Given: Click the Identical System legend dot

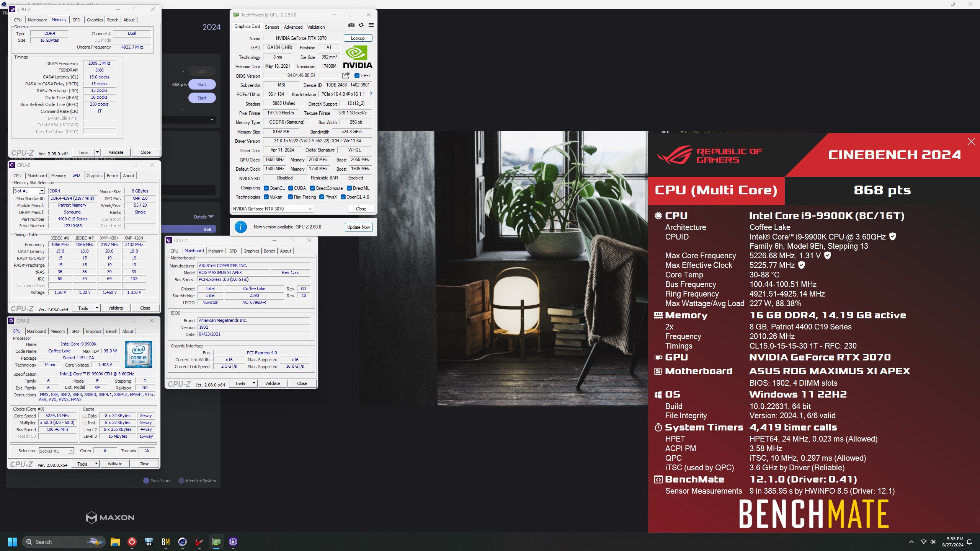Looking at the screenshot, I should click(x=181, y=481).
